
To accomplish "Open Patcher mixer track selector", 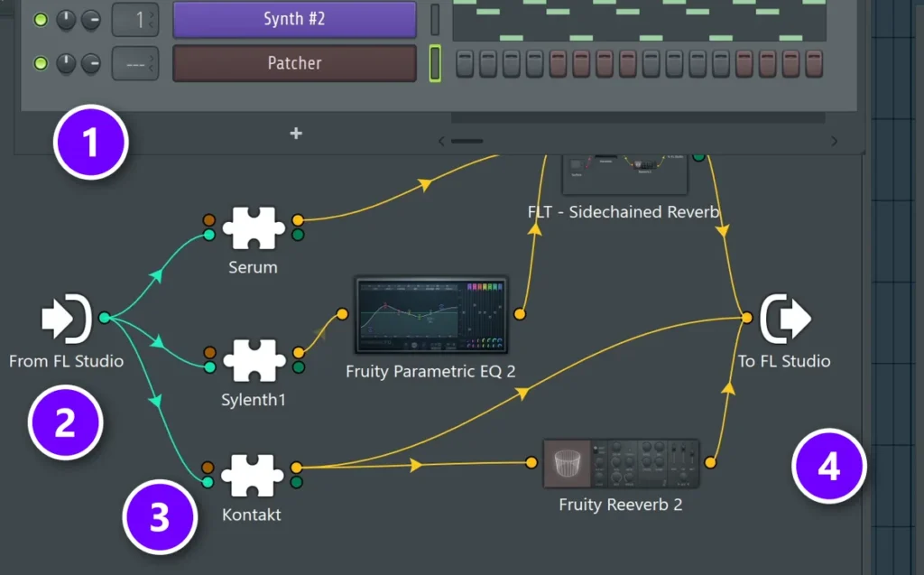I will (x=135, y=63).
